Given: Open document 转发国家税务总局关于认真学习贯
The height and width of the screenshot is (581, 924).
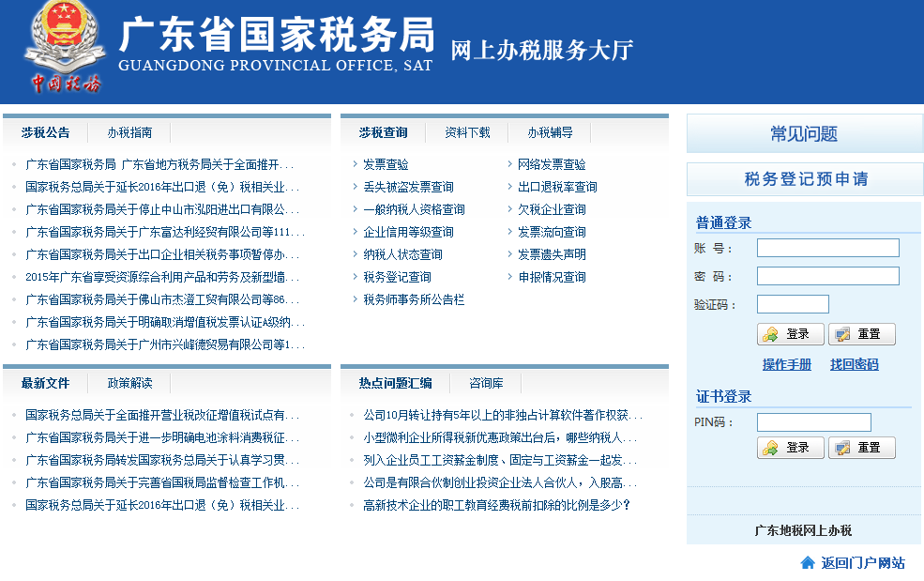Looking at the screenshot, I should [162, 460].
